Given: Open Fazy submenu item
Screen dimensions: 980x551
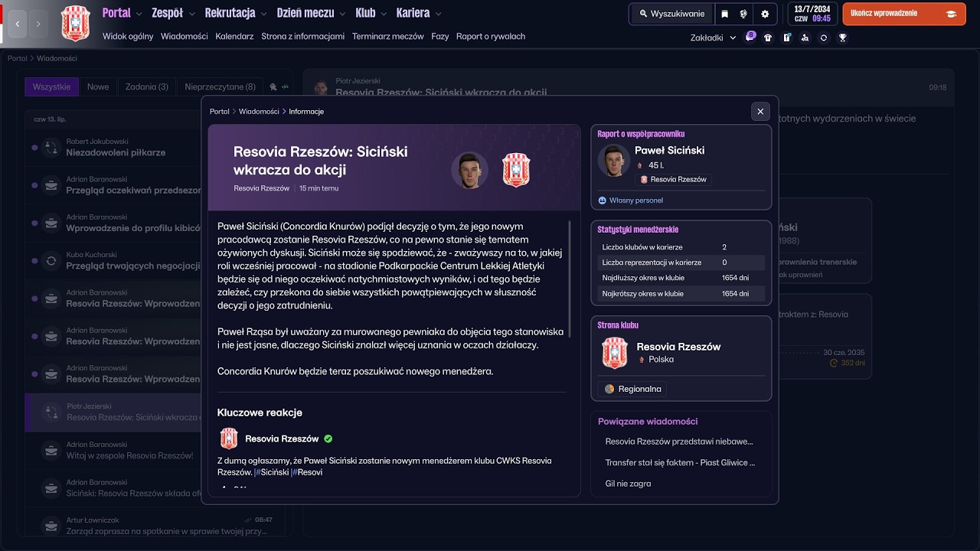Looking at the screenshot, I should 440,36.
